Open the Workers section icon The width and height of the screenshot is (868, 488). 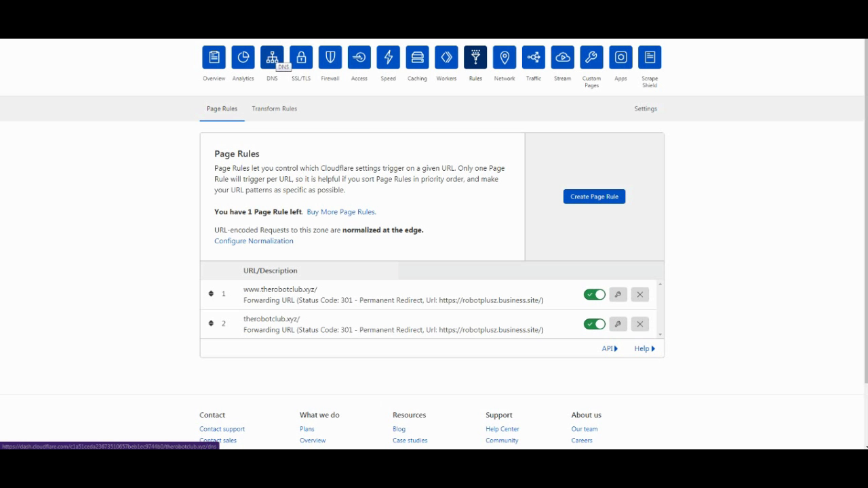pos(446,58)
